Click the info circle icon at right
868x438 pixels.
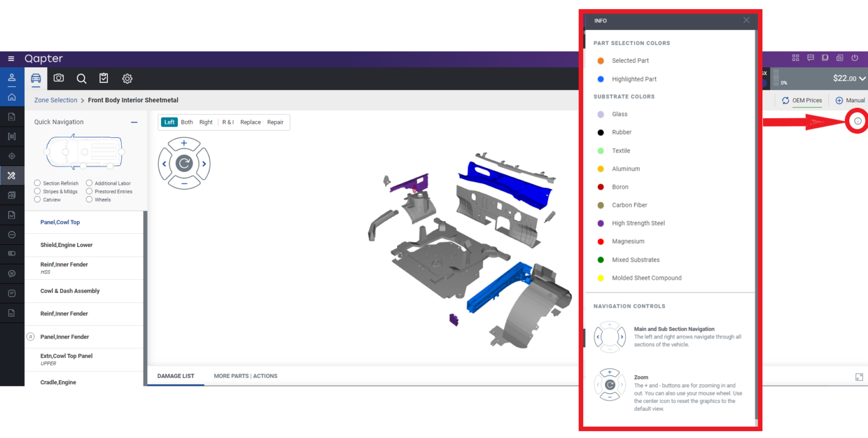858,121
